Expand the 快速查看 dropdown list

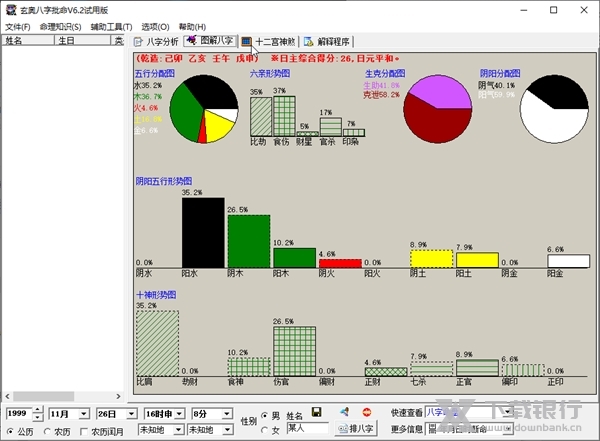pyautogui.click(x=507, y=412)
